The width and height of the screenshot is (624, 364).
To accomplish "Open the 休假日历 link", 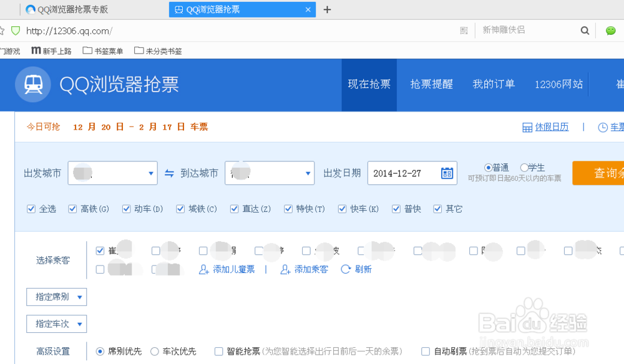I will coord(552,127).
